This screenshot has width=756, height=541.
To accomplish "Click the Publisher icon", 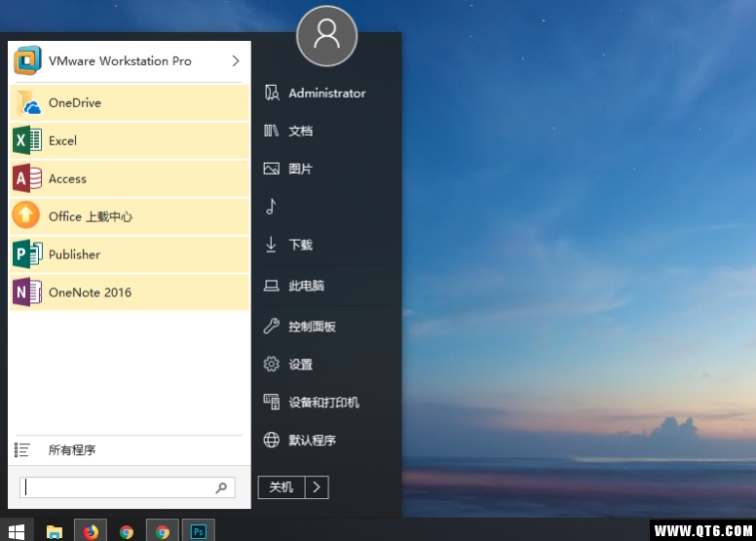I will [x=27, y=253].
